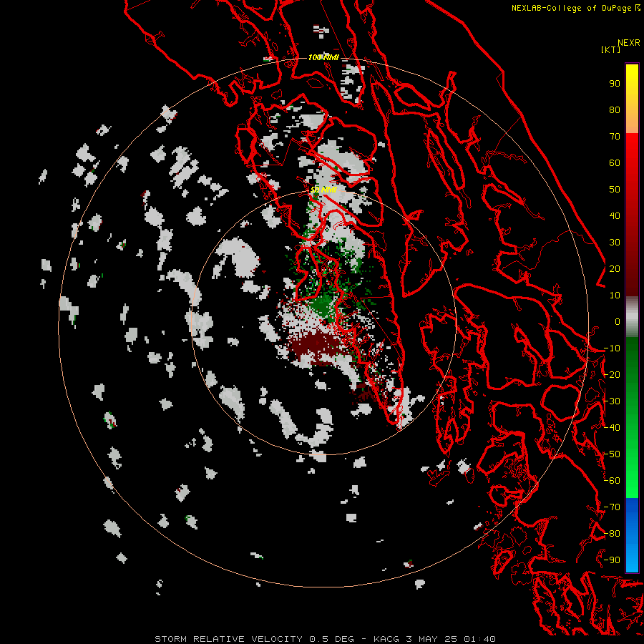644x644 pixels.
Task: Click the 10 value on the color scale
Action: coord(615,296)
